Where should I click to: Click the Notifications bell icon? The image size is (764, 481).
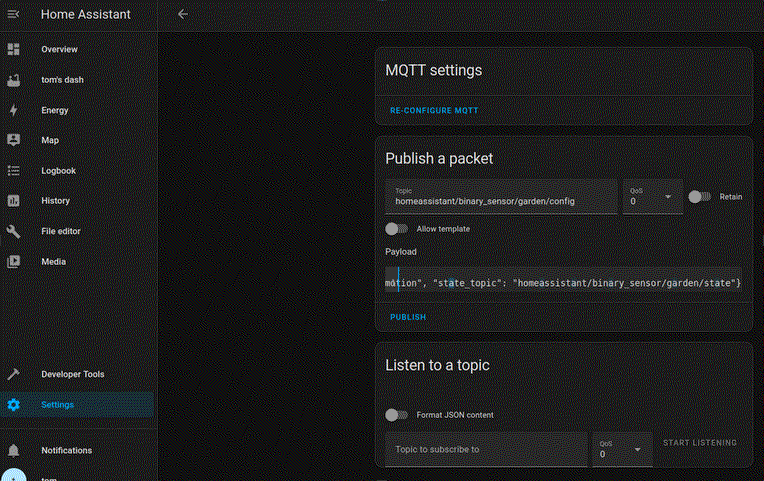coord(14,450)
